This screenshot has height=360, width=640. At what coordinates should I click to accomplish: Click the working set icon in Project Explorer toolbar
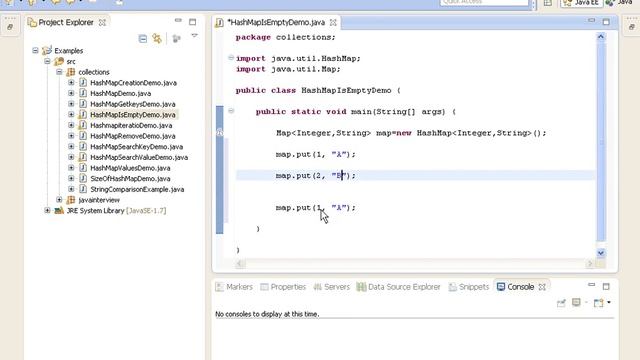tap(176, 39)
